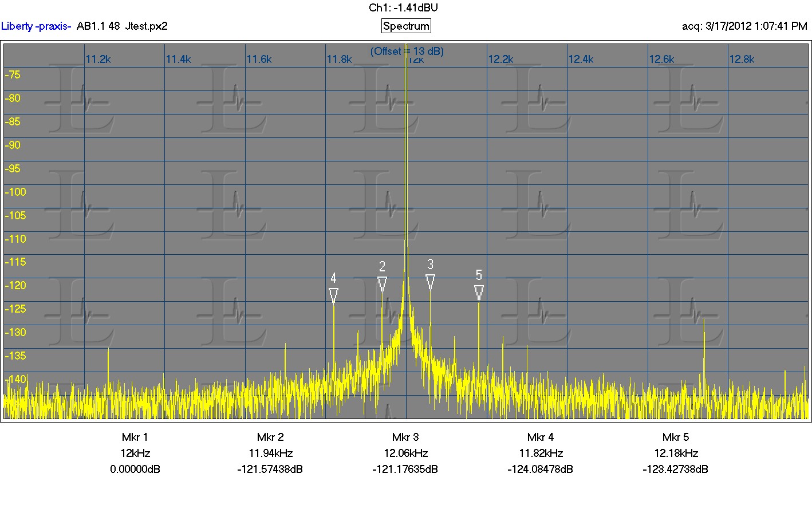Click the -125 dB axis label
The height and width of the screenshot is (505, 812).
pyautogui.click(x=15, y=309)
